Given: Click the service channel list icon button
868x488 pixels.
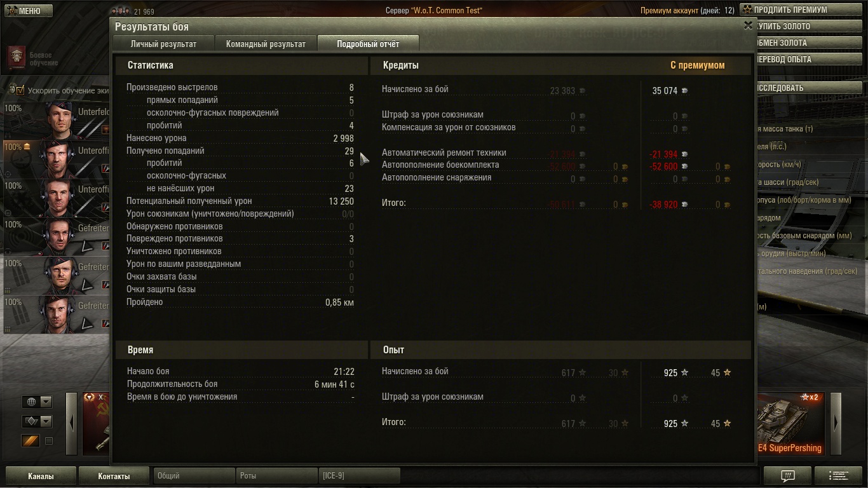Looking at the screenshot, I should pos(839,475).
